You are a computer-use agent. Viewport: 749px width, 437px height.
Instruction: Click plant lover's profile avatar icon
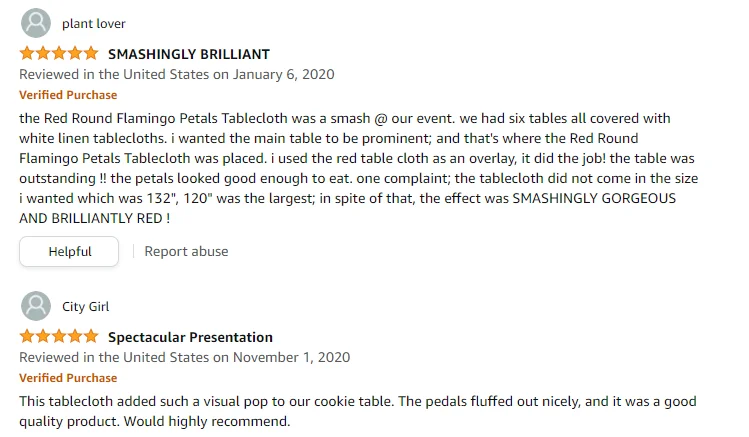pyautogui.click(x=35, y=23)
